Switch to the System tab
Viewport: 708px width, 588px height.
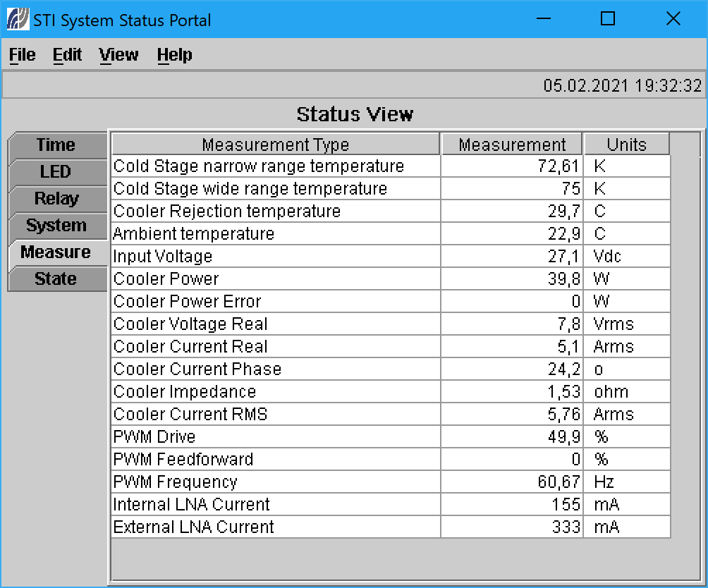57,225
